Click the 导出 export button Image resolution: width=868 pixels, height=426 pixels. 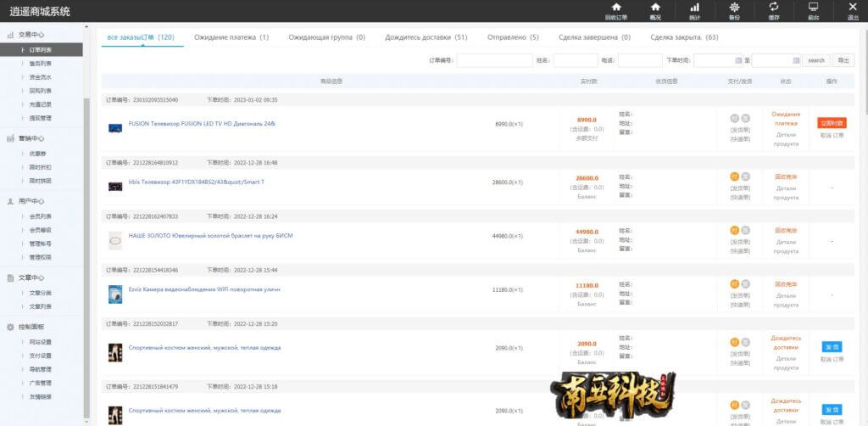point(843,60)
